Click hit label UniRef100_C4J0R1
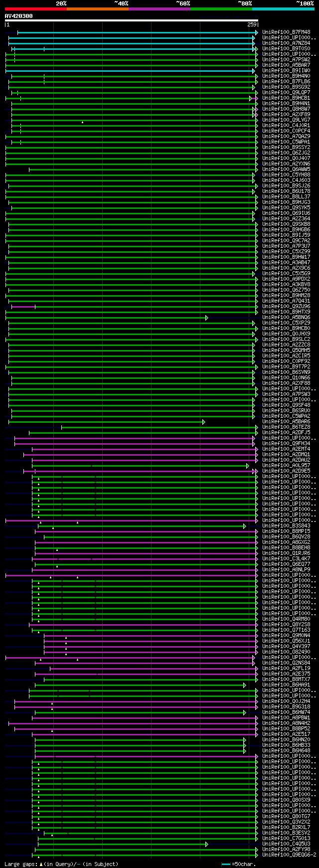The image size is (319, 868). point(286,126)
